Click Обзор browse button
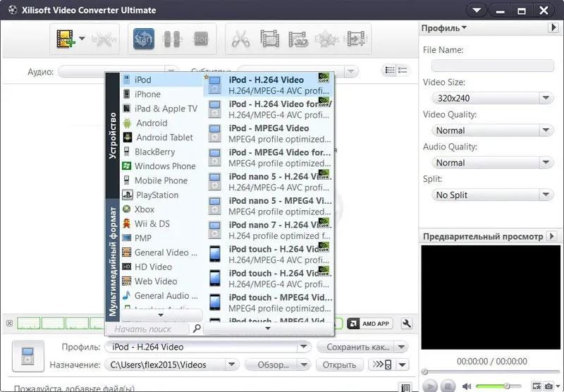Viewport: 564px width, 392px height. click(x=272, y=365)
